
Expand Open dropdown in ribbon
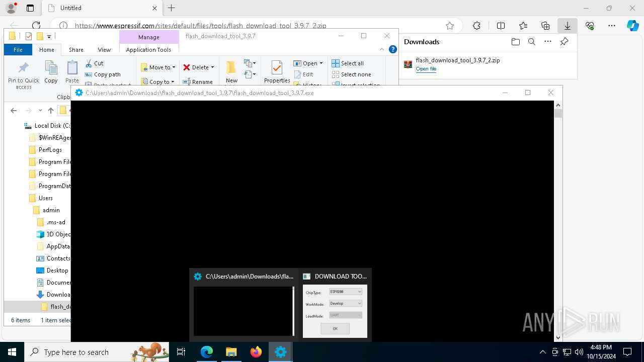click(321, 63)
